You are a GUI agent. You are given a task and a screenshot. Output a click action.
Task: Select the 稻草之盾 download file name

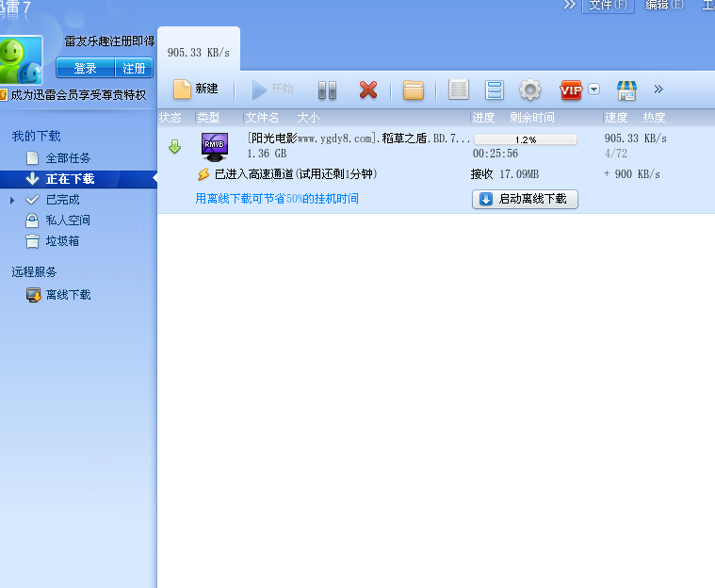click(x=358, y=139)
